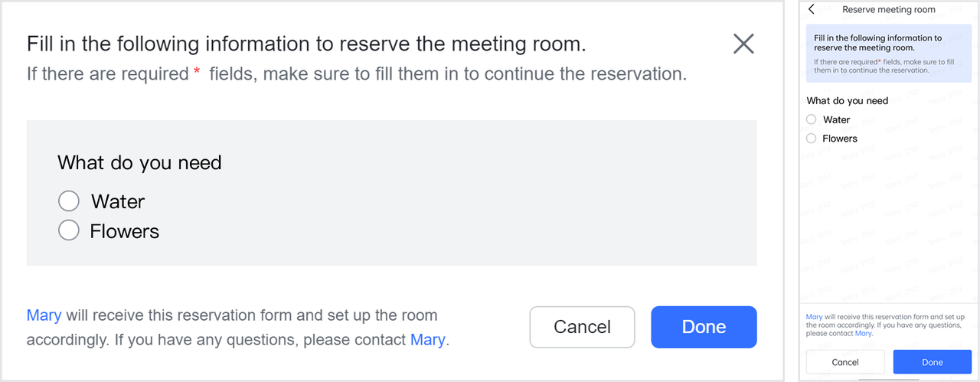Click the large dialog's "Fill in the following information" heading
The image size is (980, 382).
pyautogui.click(x=306, y=44)
